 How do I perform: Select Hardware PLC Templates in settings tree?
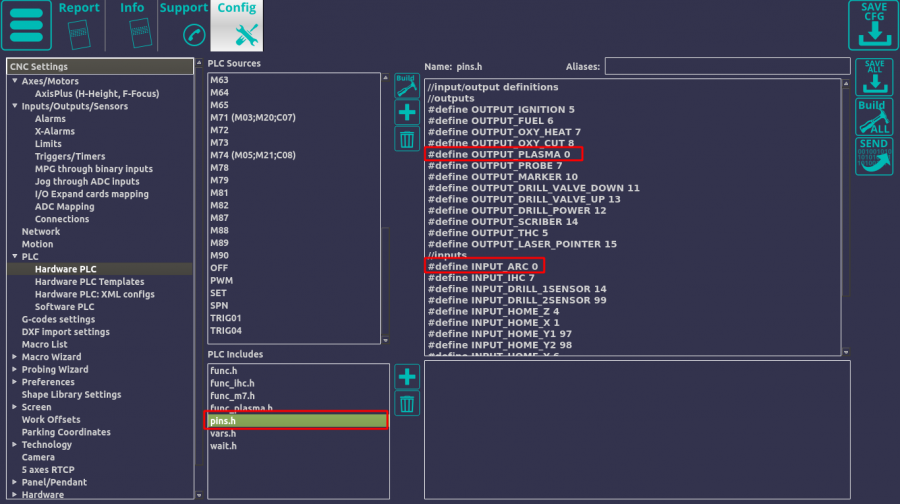[x=89, y=282]
